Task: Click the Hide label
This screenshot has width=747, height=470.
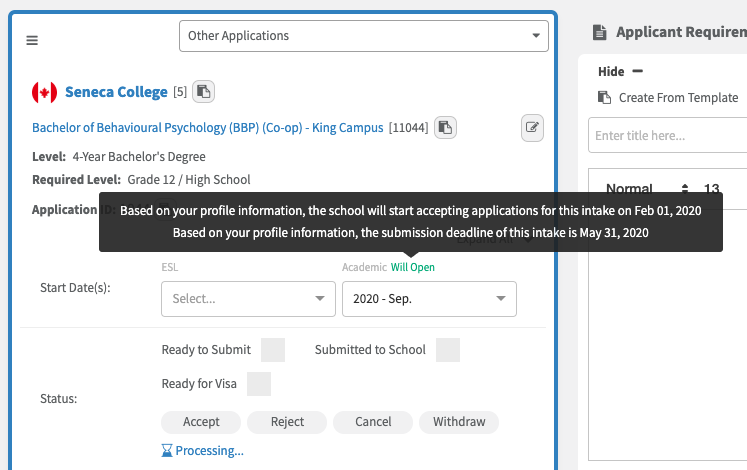Action: tap(611, 71)
